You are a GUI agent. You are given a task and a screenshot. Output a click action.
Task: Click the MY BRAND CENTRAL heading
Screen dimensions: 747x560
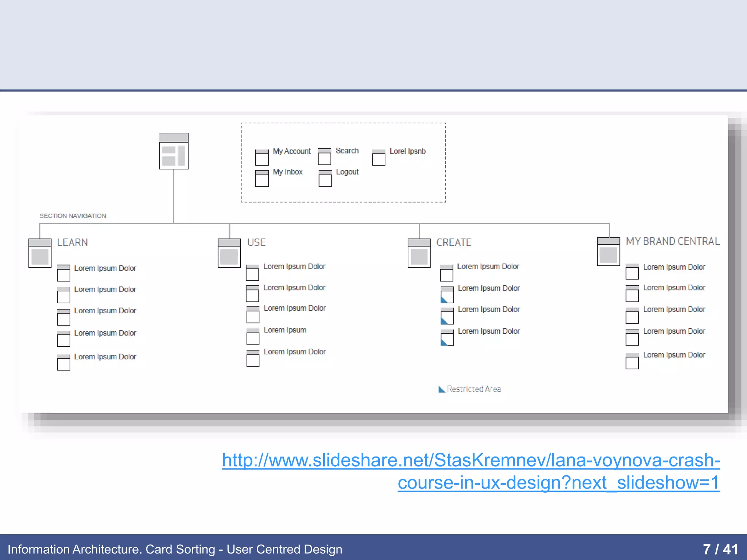click(673, 241)
